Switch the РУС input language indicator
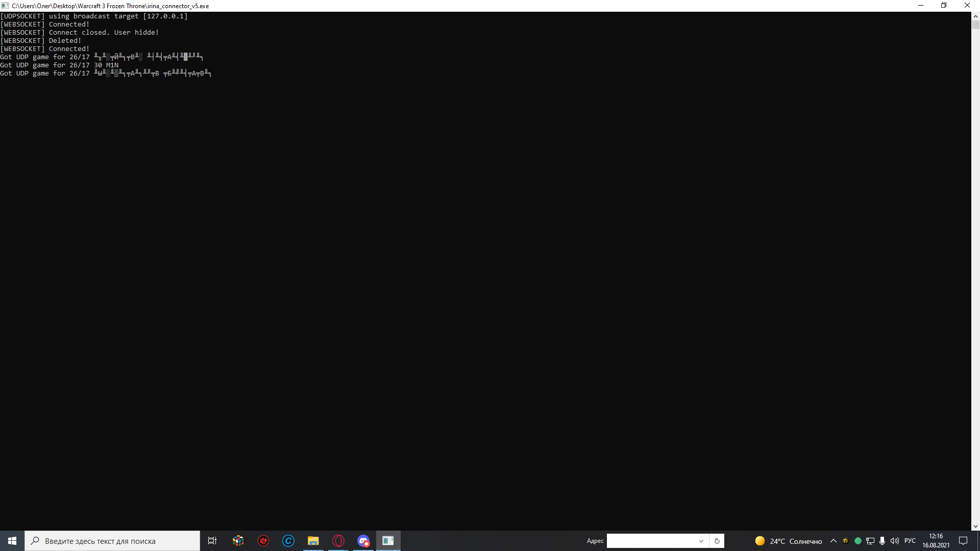Screen dimensions: 980x551 tap(910, 541)
